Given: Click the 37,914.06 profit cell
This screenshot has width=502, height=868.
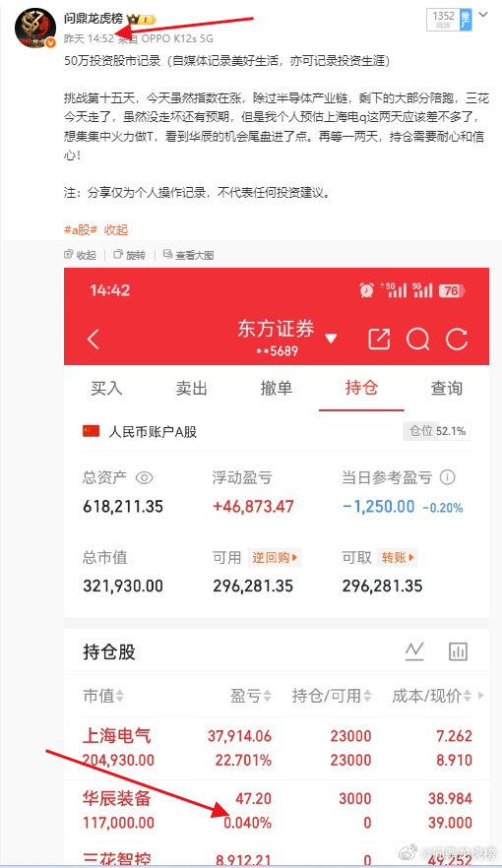Looking at the screenshot, I should tap(239, 736).
